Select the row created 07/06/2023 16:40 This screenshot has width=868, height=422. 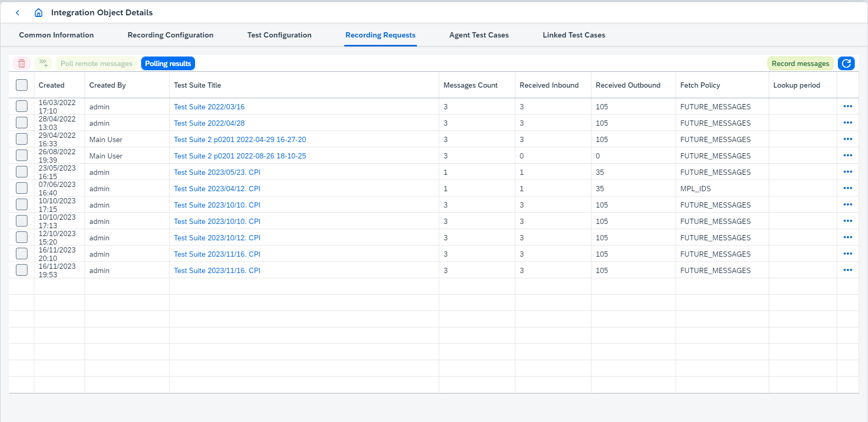pyautogui.click(x=22, y=188)
